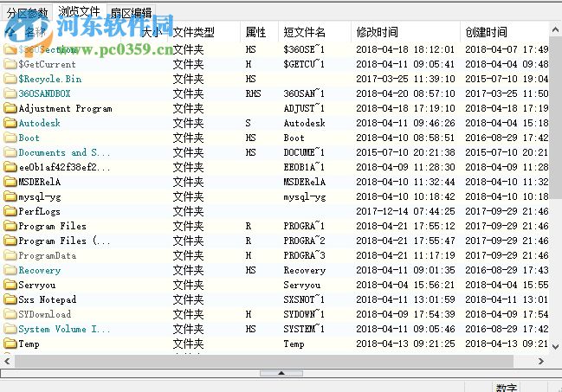This screenshot has width=562, height=392.
Task: Click short name ADJUST~1
Action: pos(304,108)
